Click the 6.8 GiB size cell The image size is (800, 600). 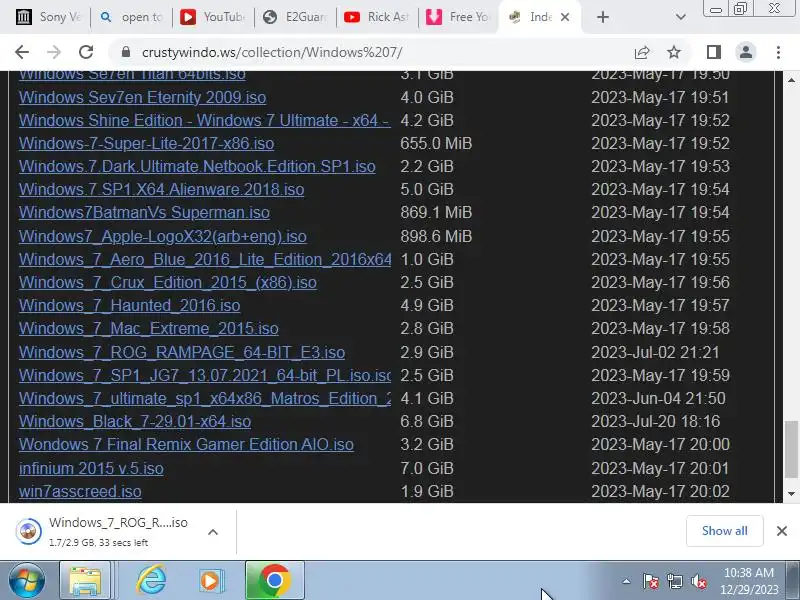[427, 421]
